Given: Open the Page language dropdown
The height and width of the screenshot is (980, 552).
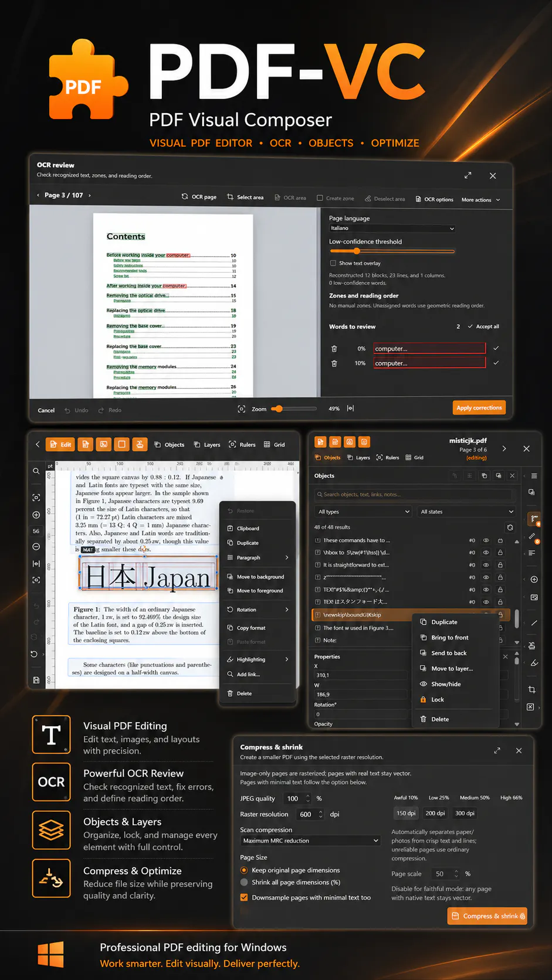Looking at the screenshot, I should [392, 229].
